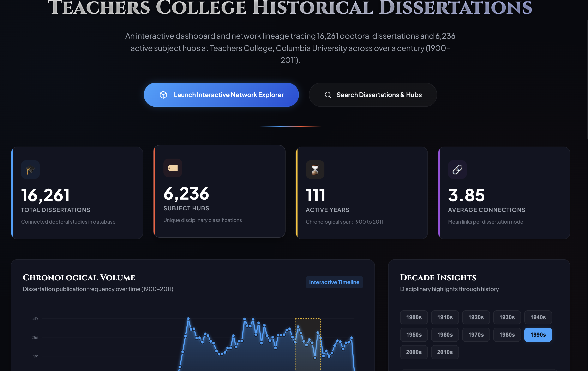Click the 16,261 Total Dissertations card
The height and width of the screenshot is (371, 588).
pyautogui.click(x=77, y=193)
